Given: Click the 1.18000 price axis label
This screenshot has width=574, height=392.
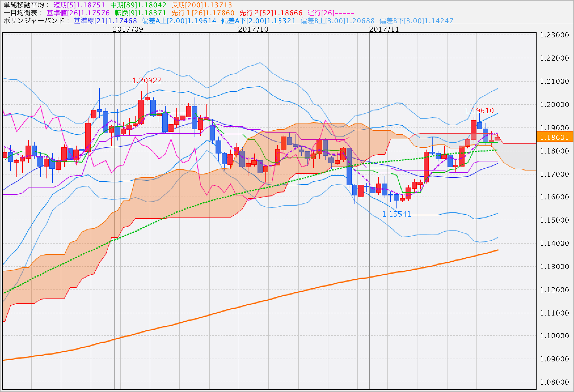Looking at the screenshot, I should tap(554, 151).
